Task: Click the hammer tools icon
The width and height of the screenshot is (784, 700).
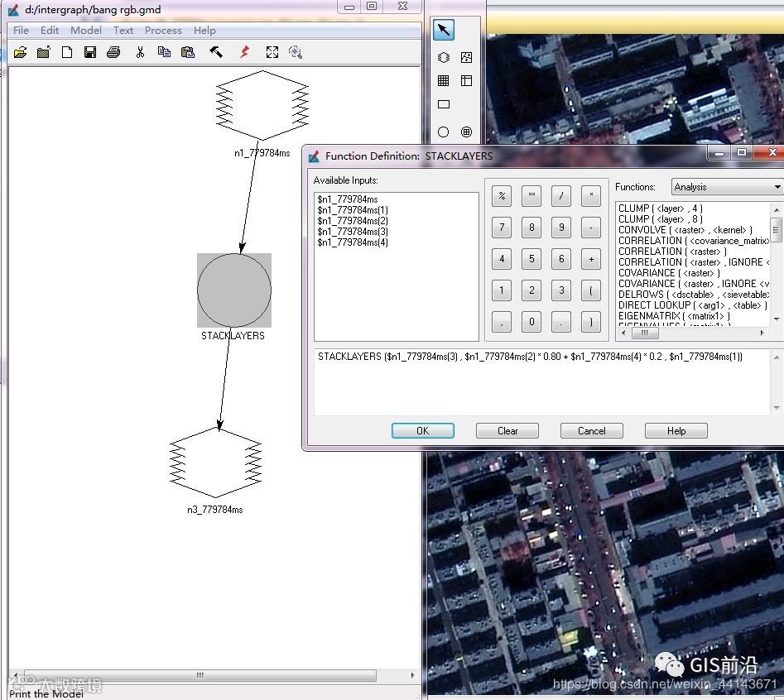Action: 216,52
